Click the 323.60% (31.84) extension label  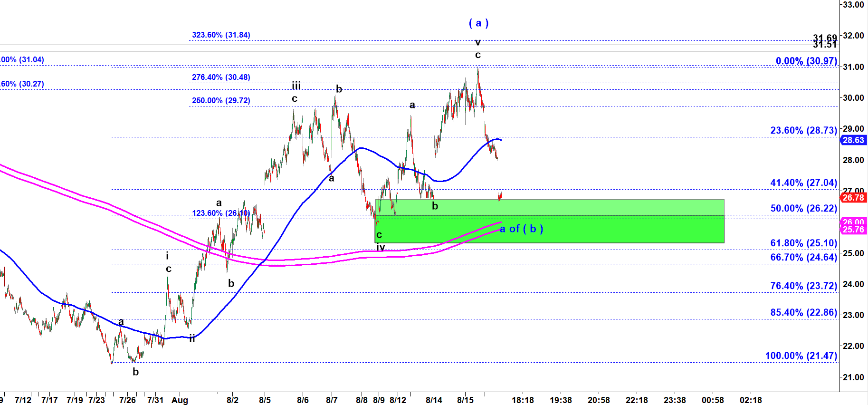click(x=221, y=35)
